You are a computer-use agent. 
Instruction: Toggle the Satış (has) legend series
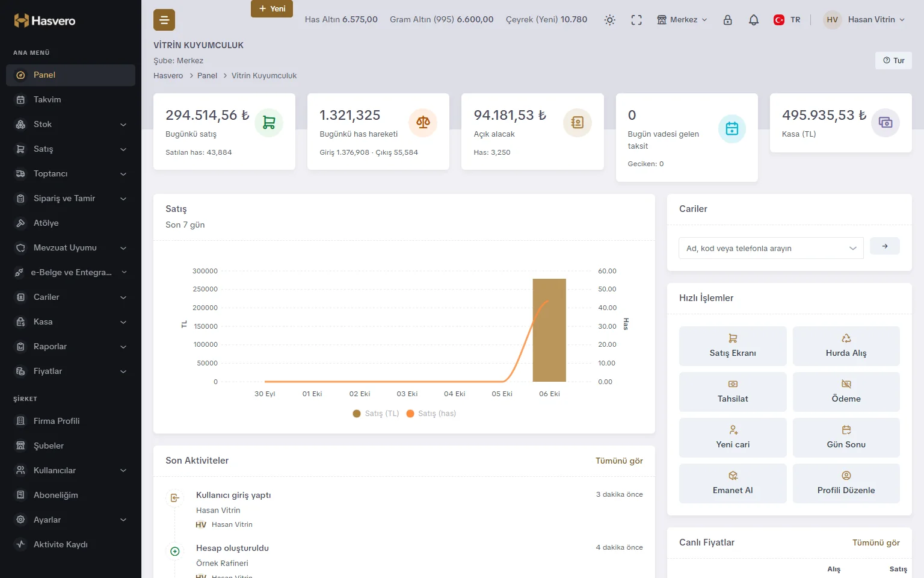[x=431, y=414]
